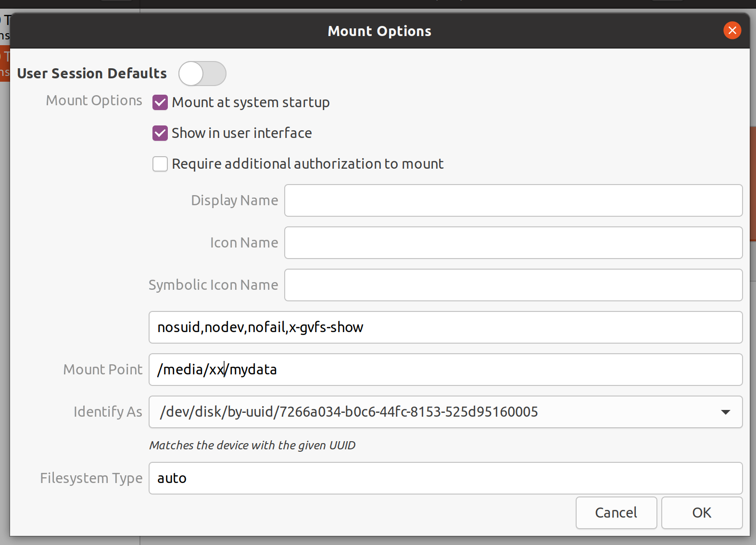Click the User Session Defaults label
This screenshot has height=545, width=756.
click(x=92, y=74)
